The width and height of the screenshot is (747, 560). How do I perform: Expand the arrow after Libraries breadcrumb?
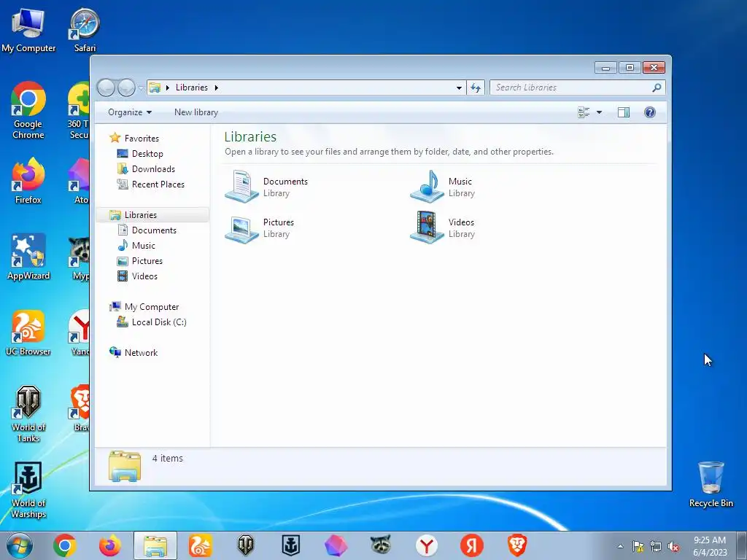tap(216, 87)
